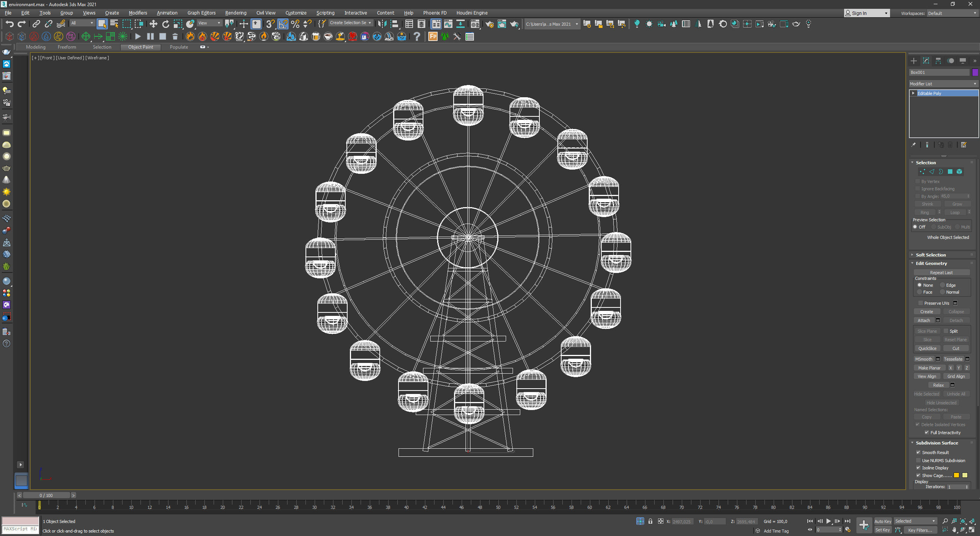
Task: Click the Mirror tool icon
Action: 382,24
